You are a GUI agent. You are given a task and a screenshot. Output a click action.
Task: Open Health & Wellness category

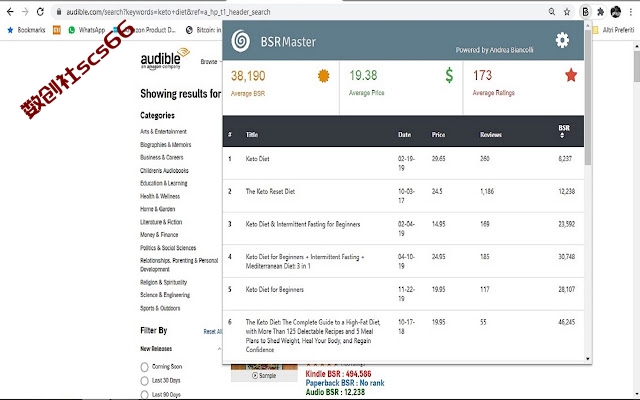coord(160,196)
